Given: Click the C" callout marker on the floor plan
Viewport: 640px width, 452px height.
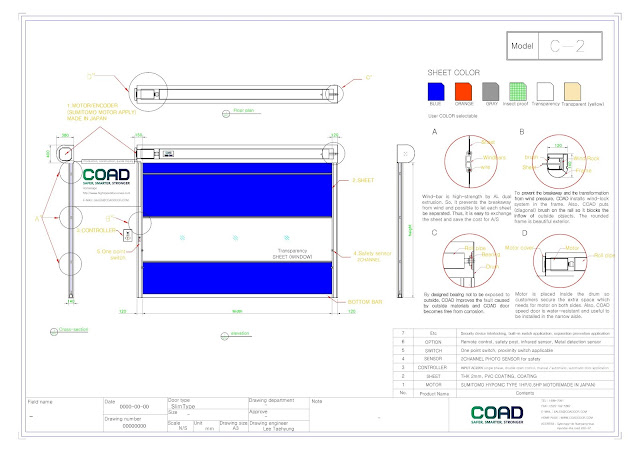Looking at the screenshot, I should (369, 77).
